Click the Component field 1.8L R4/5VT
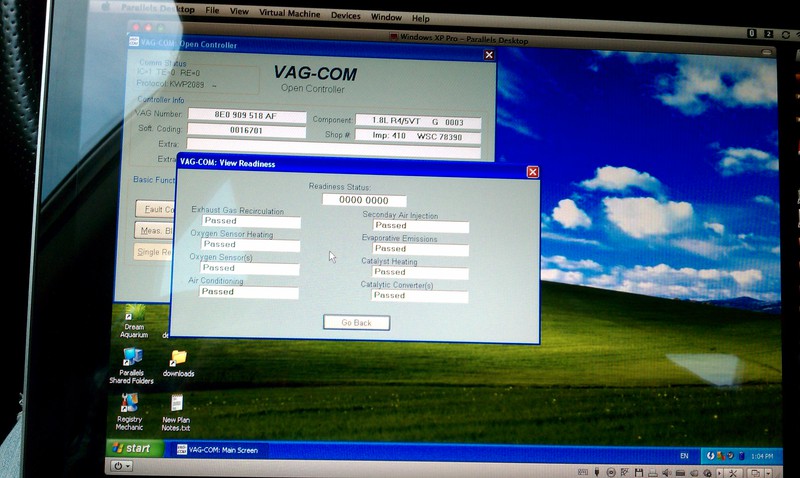 pyautogui.click(x=418, y=121)
